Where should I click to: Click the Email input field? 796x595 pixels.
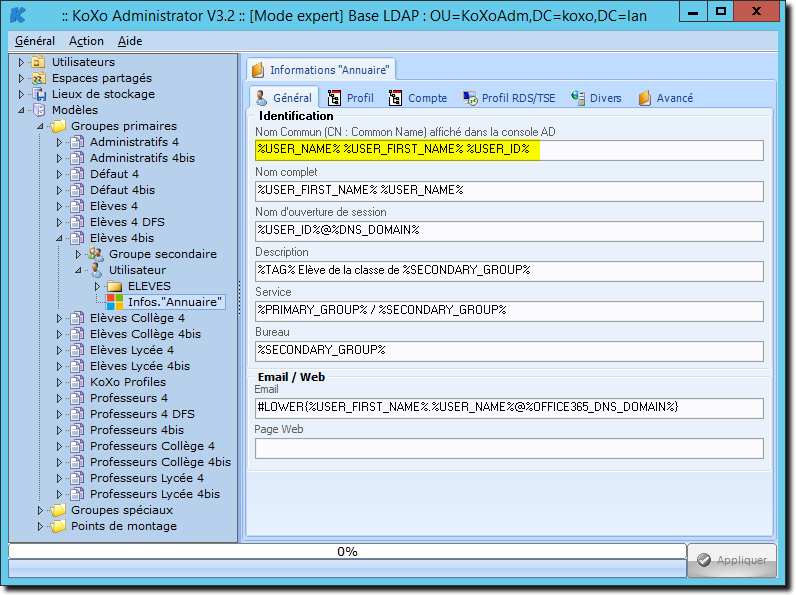coord(509,408)
